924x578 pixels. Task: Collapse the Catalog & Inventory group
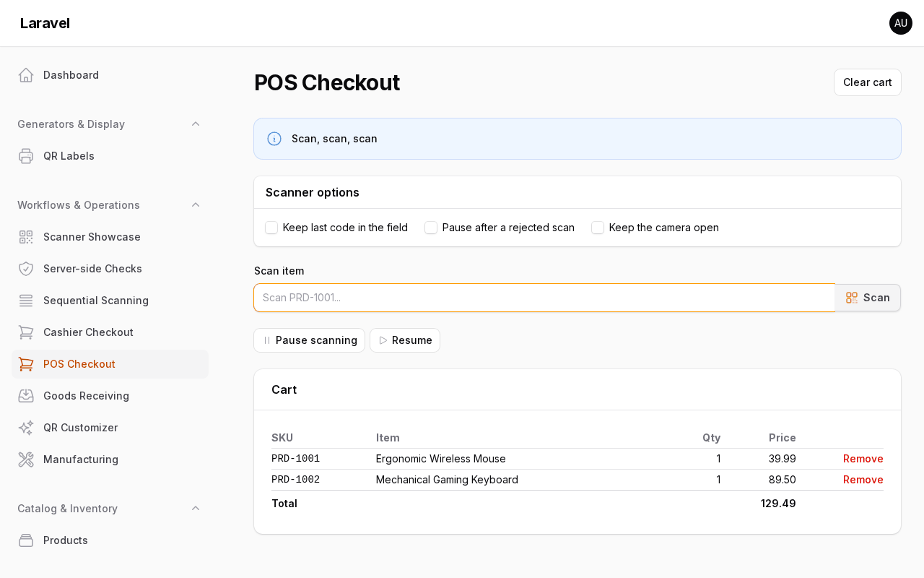tap(196, 509)
